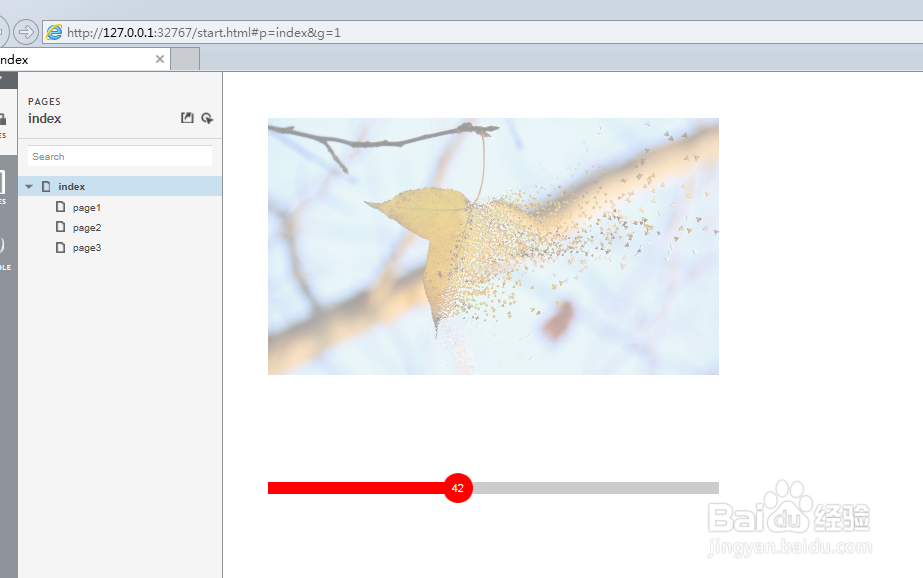Click the index title under PAGES
The image size is (923, 578).
(45, 118)
